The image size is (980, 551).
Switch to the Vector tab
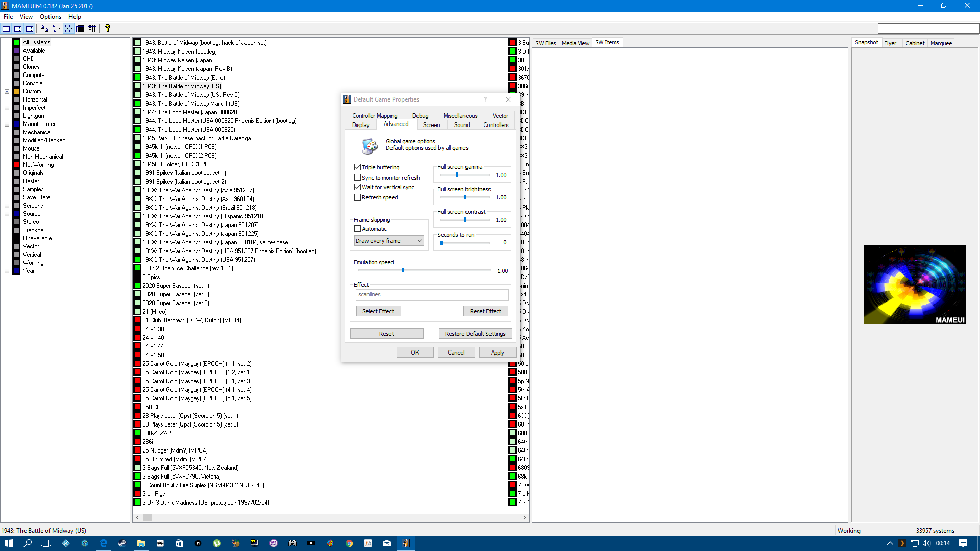pyautogui.click(x=500, y=116)
